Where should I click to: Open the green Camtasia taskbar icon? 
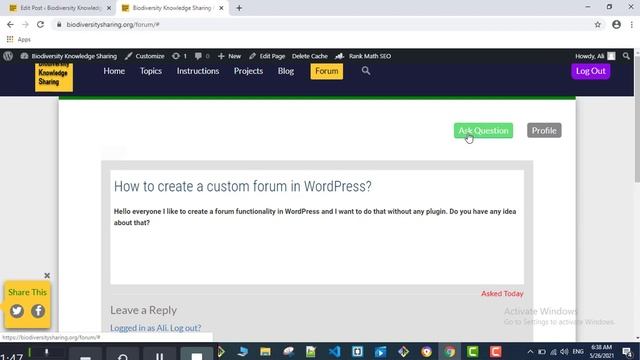[473, 351]
